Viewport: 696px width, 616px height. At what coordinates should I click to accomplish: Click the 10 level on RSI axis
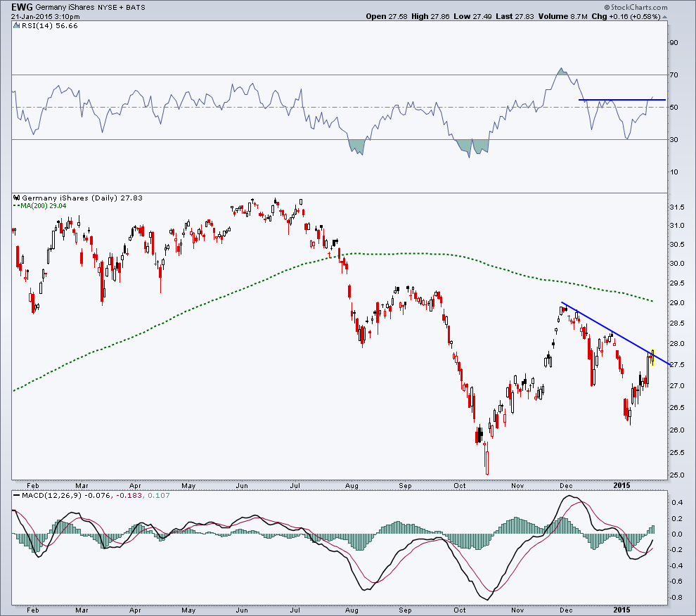pyautogui.click(x=674, y=172)
